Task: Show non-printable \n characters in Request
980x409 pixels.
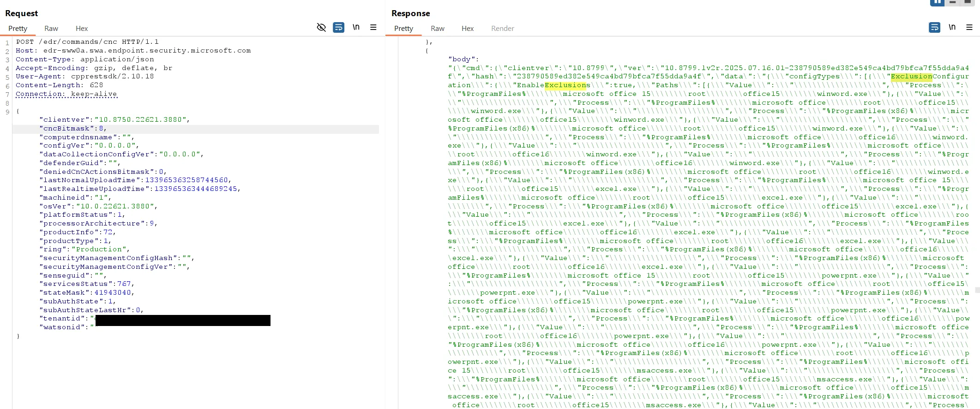Action: 356,27
